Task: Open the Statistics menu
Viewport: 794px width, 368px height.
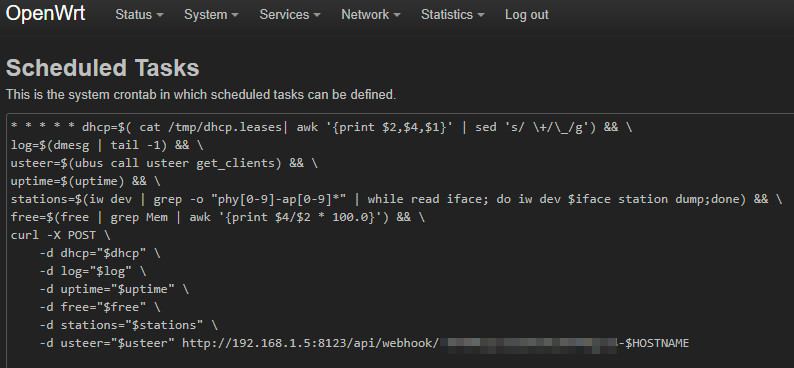Action: [452, 15]
